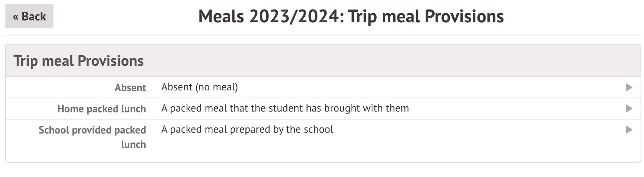
Task: Click '(no meal)' in the Absent row
Action: click(217, 87)
